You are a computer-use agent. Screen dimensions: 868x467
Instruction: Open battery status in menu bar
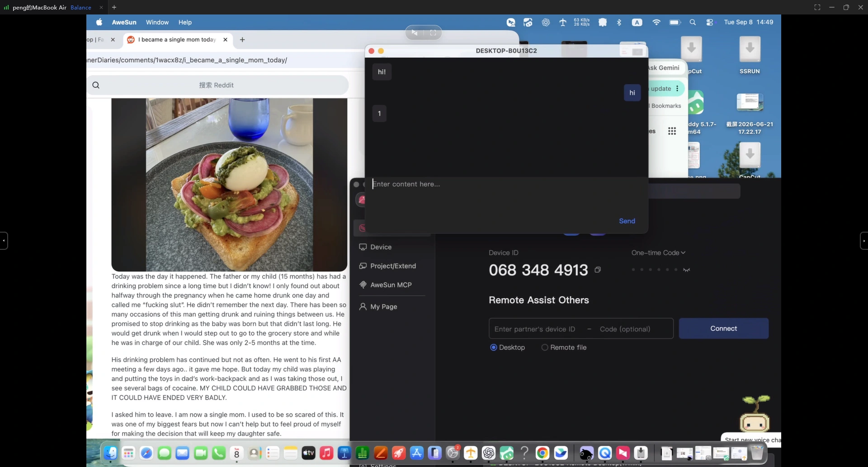675,22
